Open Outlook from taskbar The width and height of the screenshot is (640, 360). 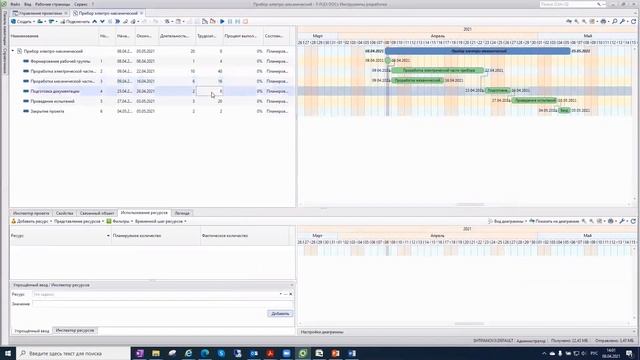pos(254,353)
